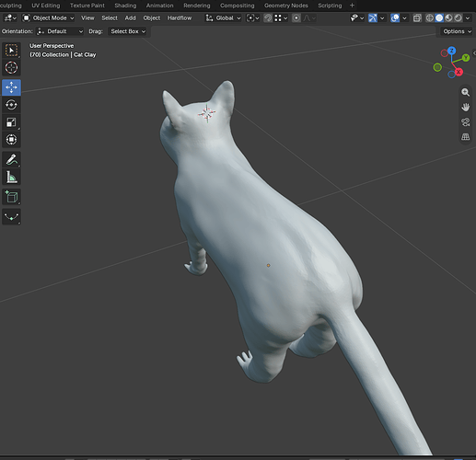
Task: Select the Annotate pencil tool
Action: [11, 159]
